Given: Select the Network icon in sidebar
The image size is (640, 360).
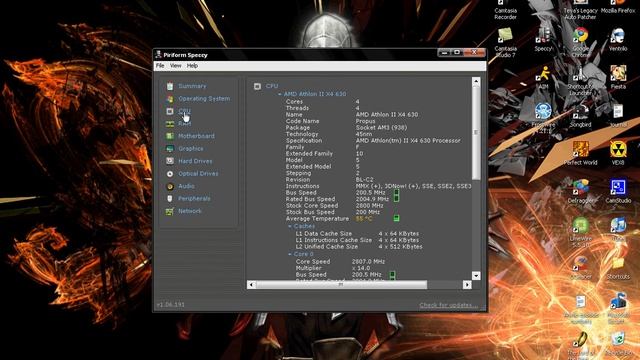Looking at the screenshot, I should (x=170, y=211).
